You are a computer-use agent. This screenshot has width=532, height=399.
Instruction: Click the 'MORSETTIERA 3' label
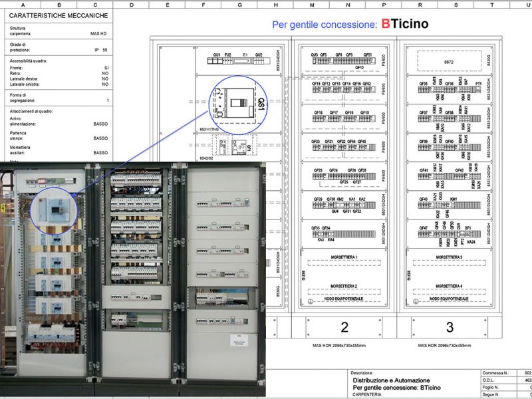(449, 257)
